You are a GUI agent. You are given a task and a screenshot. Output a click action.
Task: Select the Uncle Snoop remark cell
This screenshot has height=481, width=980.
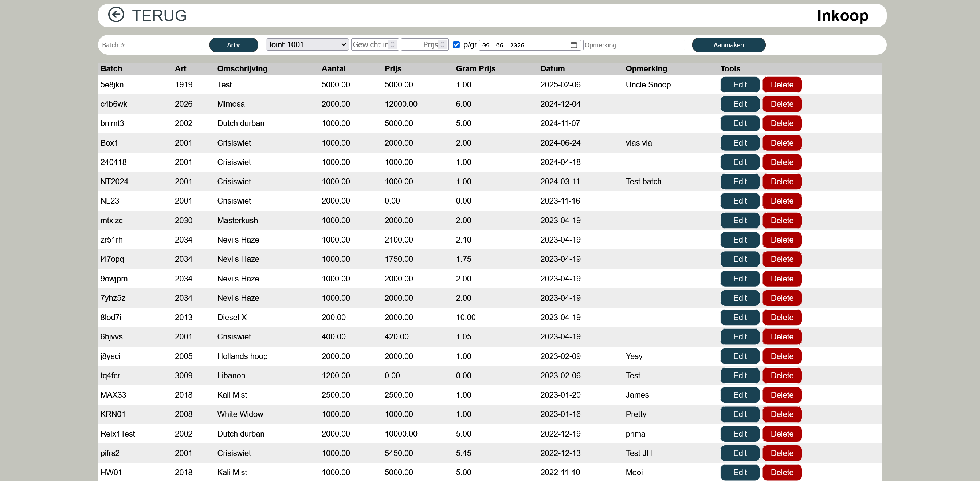pos(648,84)
